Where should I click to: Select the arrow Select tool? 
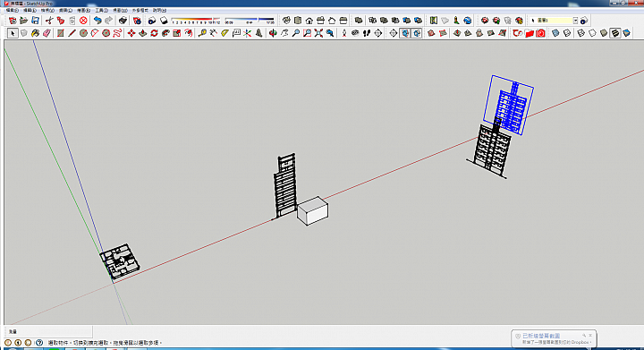[x=13, y=33]
